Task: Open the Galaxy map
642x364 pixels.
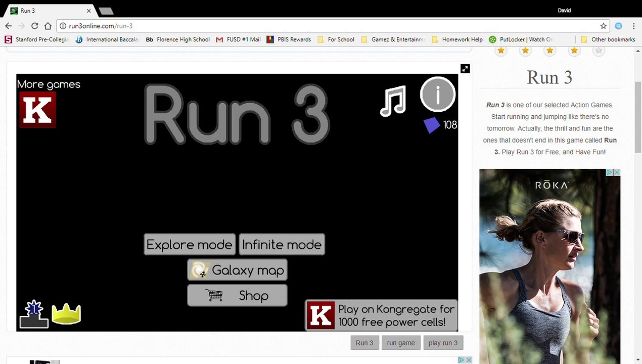Action: point(237,270)
